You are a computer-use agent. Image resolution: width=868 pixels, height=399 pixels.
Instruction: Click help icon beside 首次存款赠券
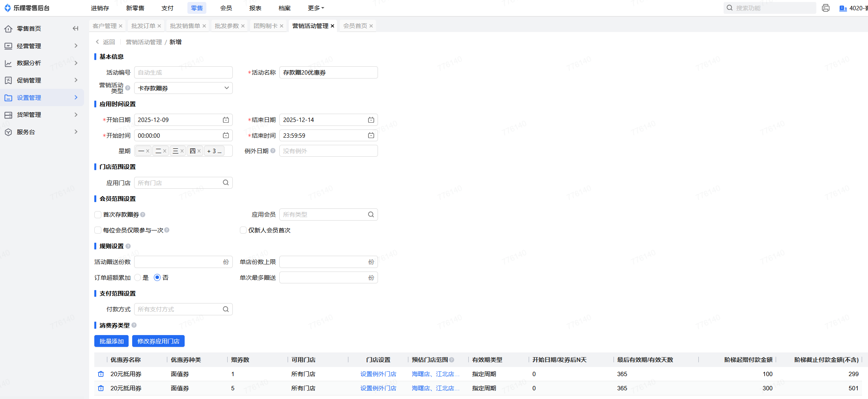143,214
